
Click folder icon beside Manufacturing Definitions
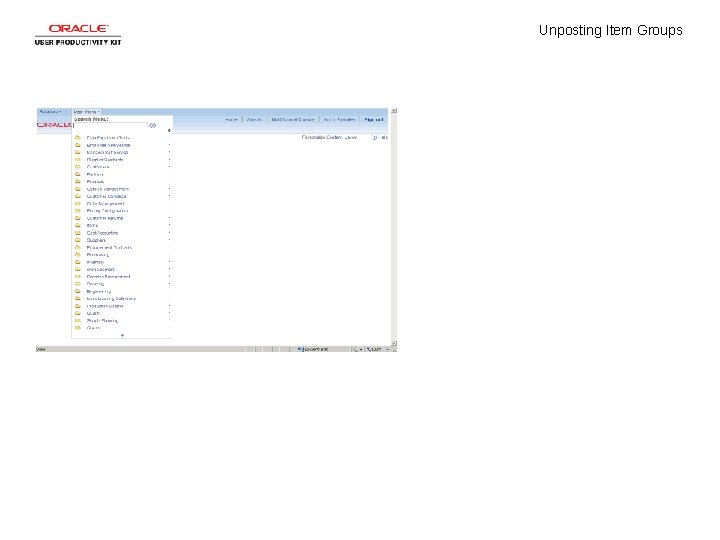click(78, 298)
